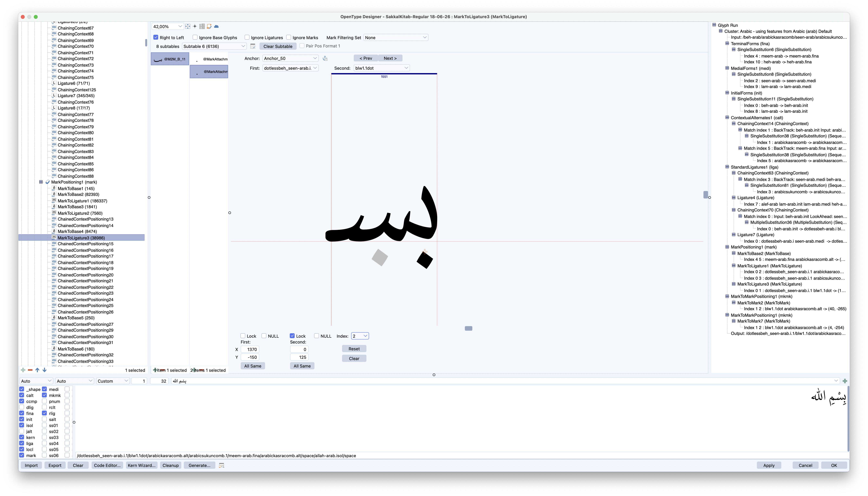868x496 pixels.
Task: Click the MarkPositioning1 feature checkmark icon
Action: (x=48, y=182)
